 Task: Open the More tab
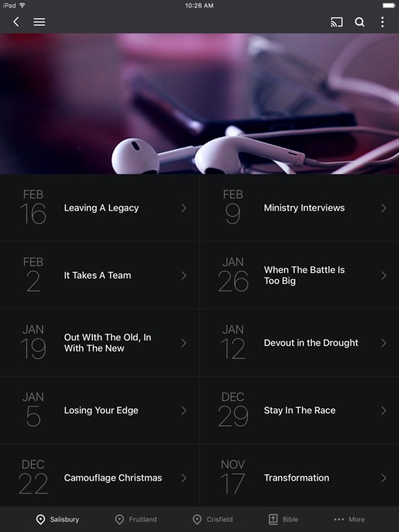coord(349,520)
